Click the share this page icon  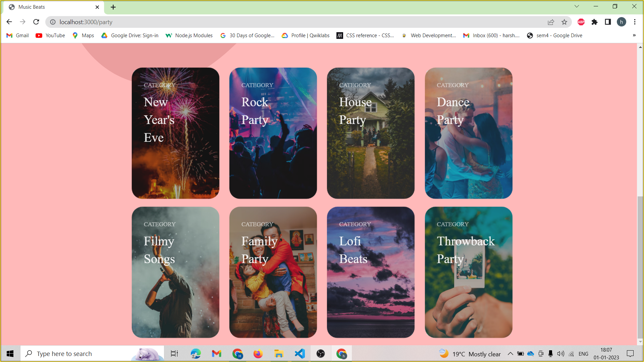coord(551,22)
